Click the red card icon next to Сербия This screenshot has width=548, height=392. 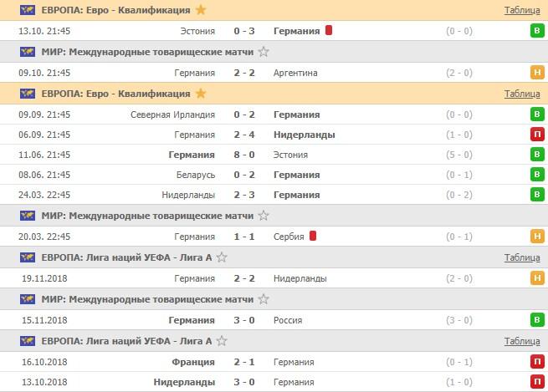point(313,237)
